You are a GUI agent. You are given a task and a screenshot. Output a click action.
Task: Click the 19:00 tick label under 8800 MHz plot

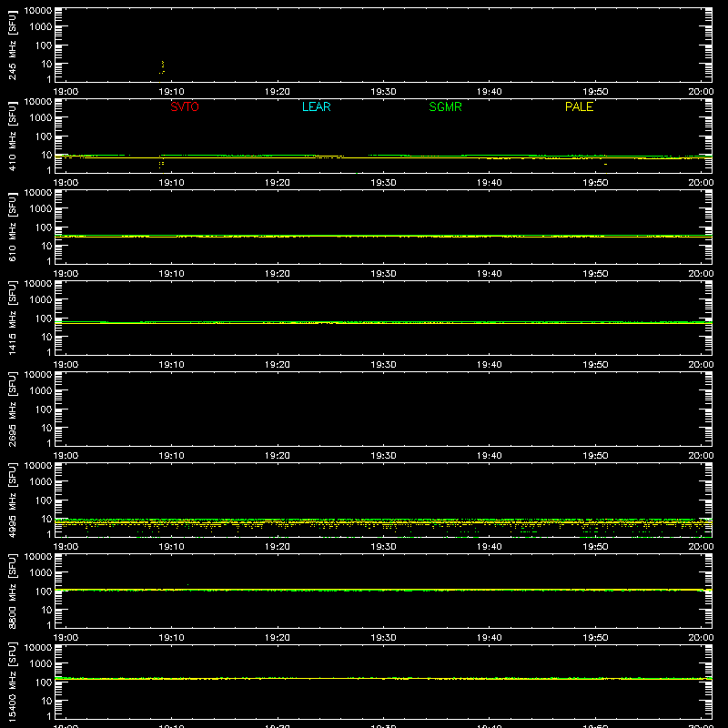66,638
